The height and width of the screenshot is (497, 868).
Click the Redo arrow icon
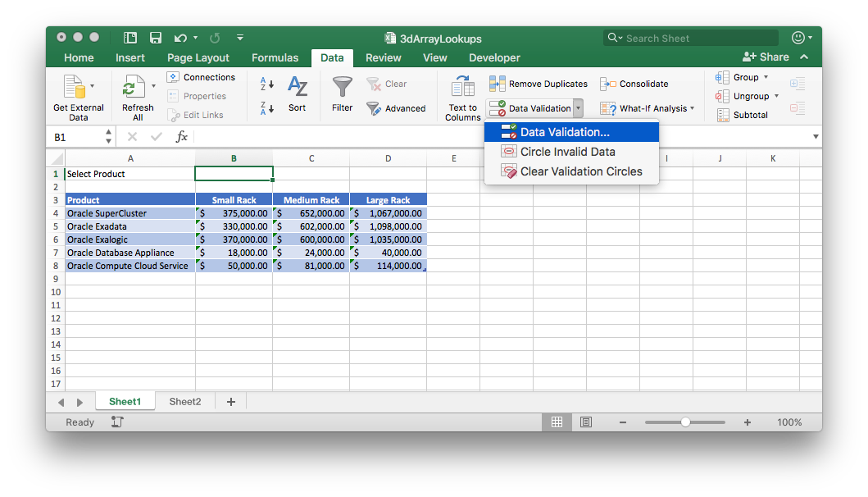pyautogui.click(x=215, y=38)
